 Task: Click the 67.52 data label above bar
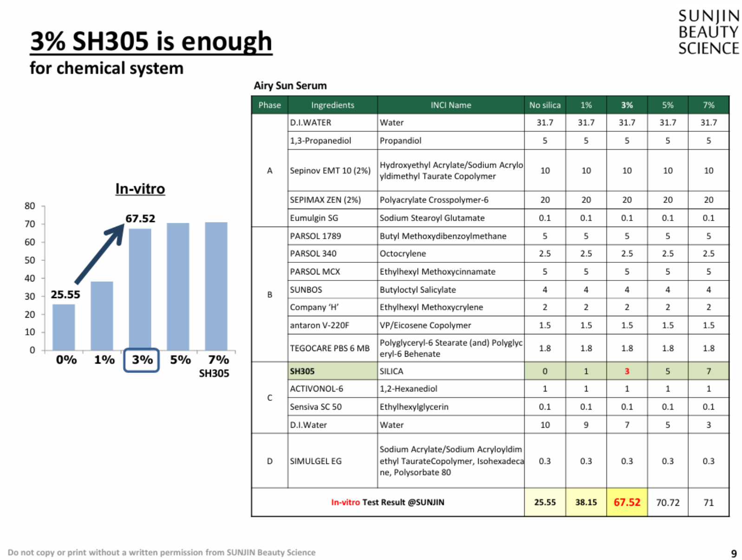pos(140,218)
